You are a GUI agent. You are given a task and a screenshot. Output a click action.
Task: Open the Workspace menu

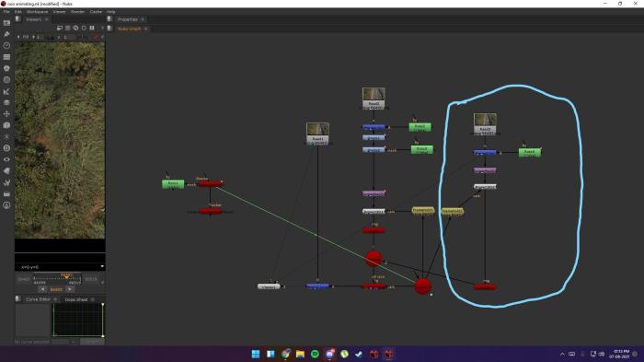tap(38, 12)
